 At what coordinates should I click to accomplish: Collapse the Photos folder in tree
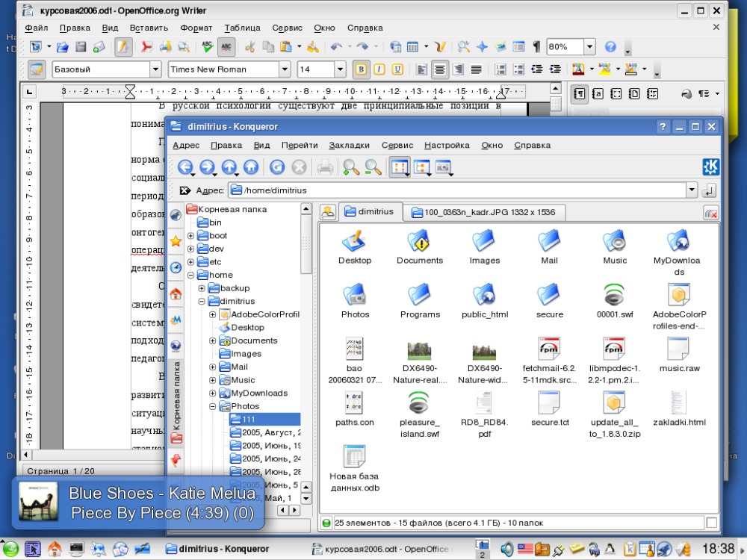pos(212,407)
